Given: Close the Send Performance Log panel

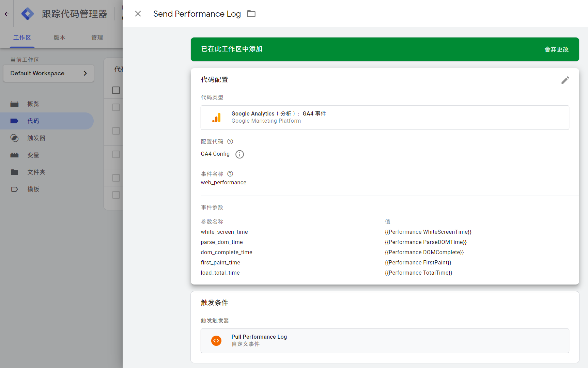Looking at the screenshot, I should 138,14.
